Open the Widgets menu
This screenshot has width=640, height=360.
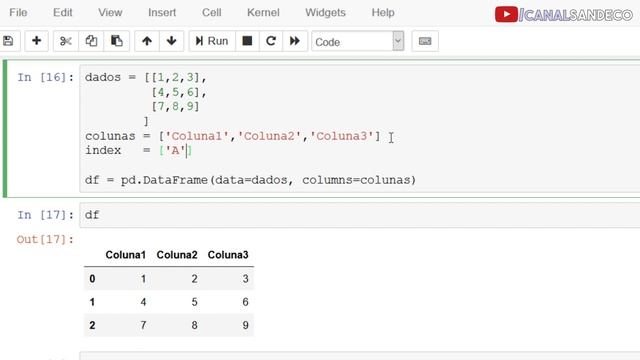(325, 13)
